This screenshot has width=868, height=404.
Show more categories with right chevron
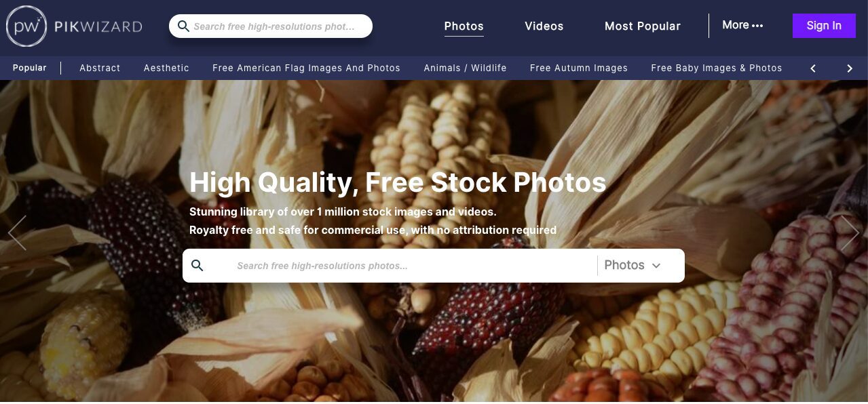pyautogui.click(x=850, y=68)
